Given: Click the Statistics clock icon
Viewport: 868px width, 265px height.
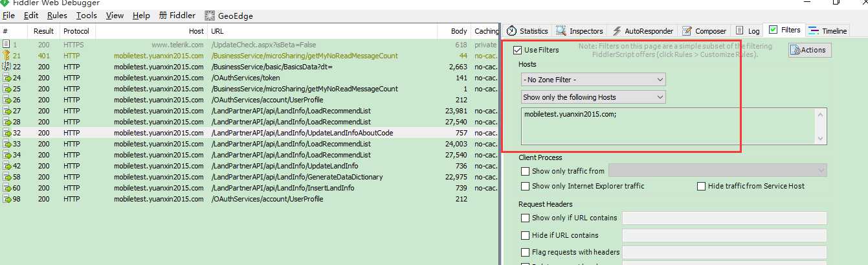Looking at the screenshot, I should coord(511,31).
